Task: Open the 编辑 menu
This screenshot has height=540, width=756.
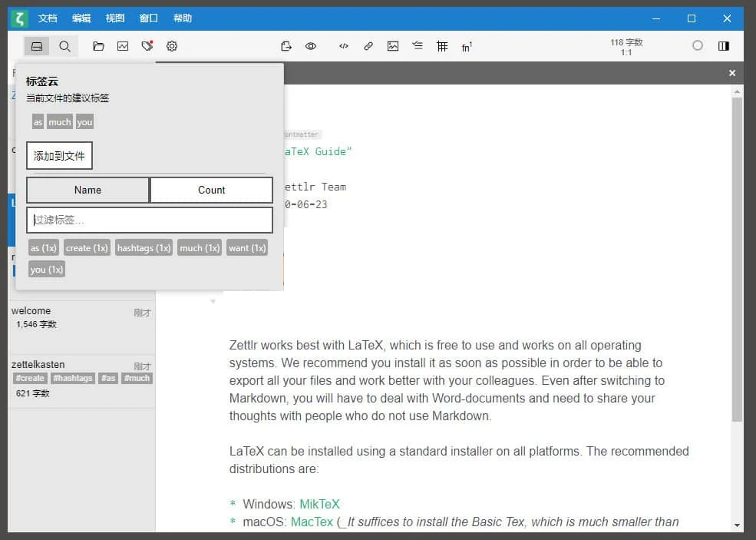Action: pos(81,18)
